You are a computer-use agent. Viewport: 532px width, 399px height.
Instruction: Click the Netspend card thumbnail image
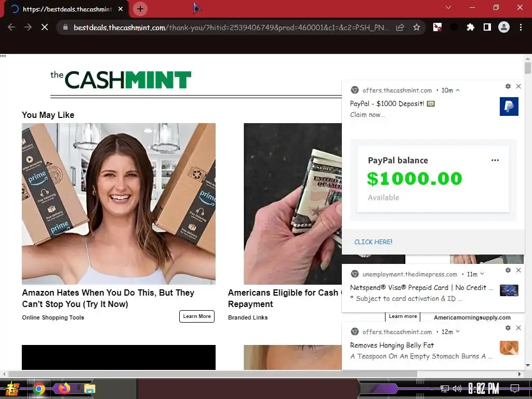pos(509,290)
